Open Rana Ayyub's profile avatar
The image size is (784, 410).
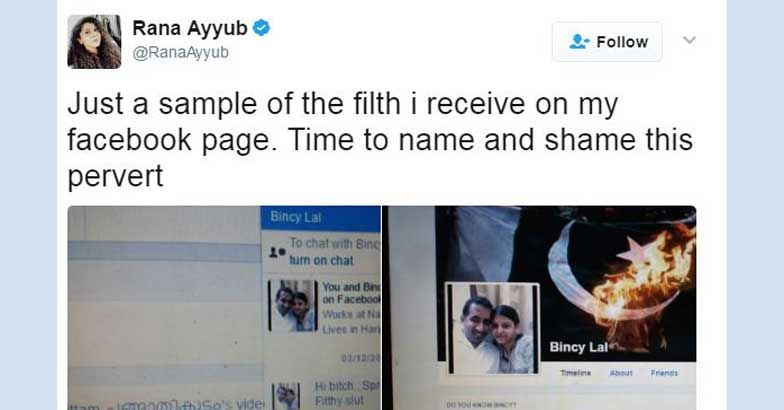tap(94, 42)
